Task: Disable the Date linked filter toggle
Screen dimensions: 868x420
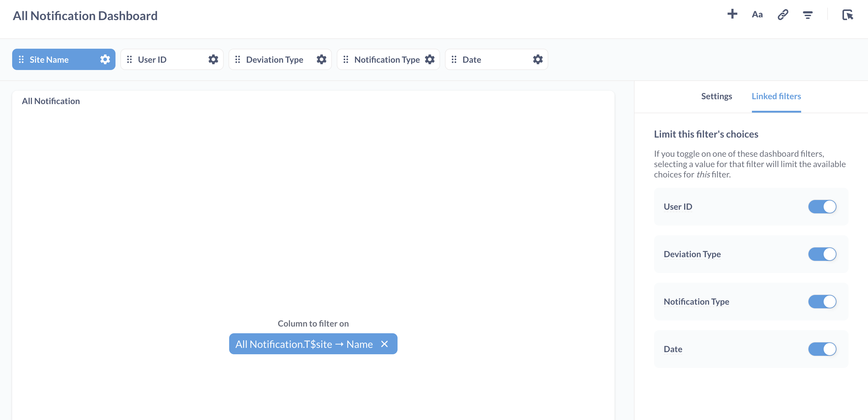Action: [822, 349]
